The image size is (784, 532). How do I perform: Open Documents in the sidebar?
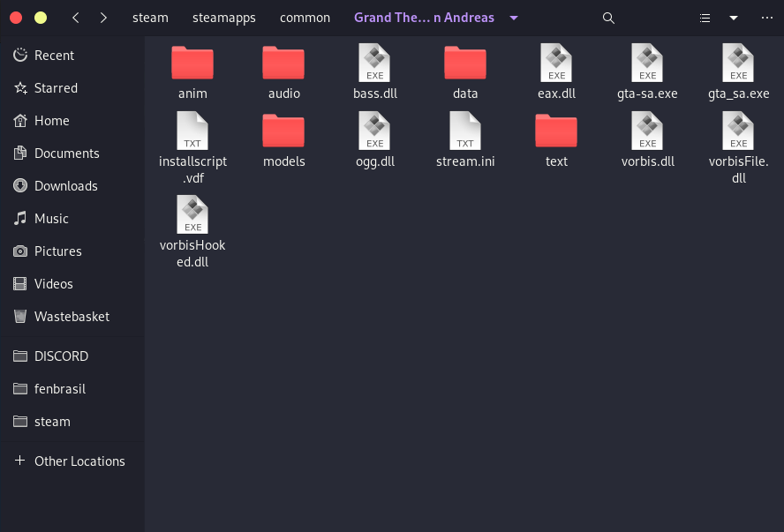point(72,154)
